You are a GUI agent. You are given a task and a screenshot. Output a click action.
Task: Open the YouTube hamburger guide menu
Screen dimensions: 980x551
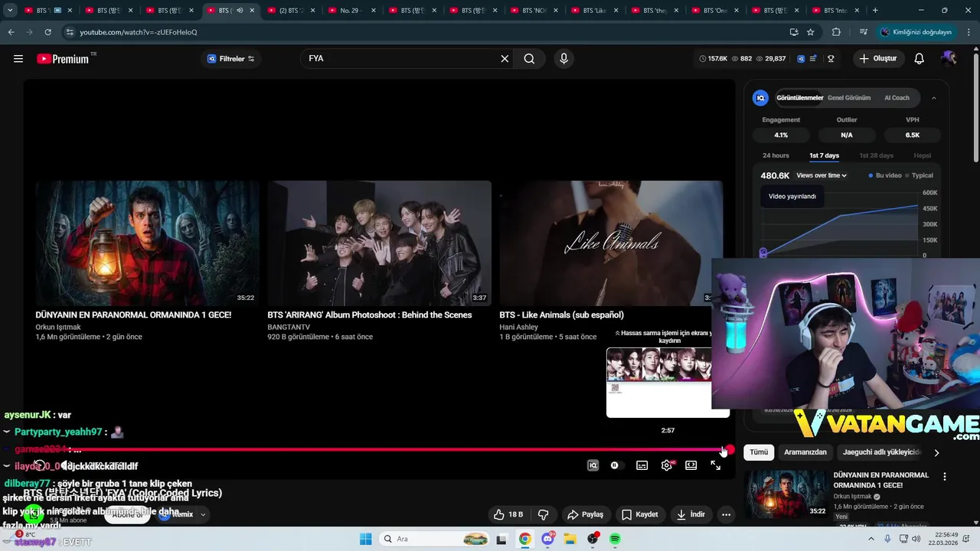18,59
